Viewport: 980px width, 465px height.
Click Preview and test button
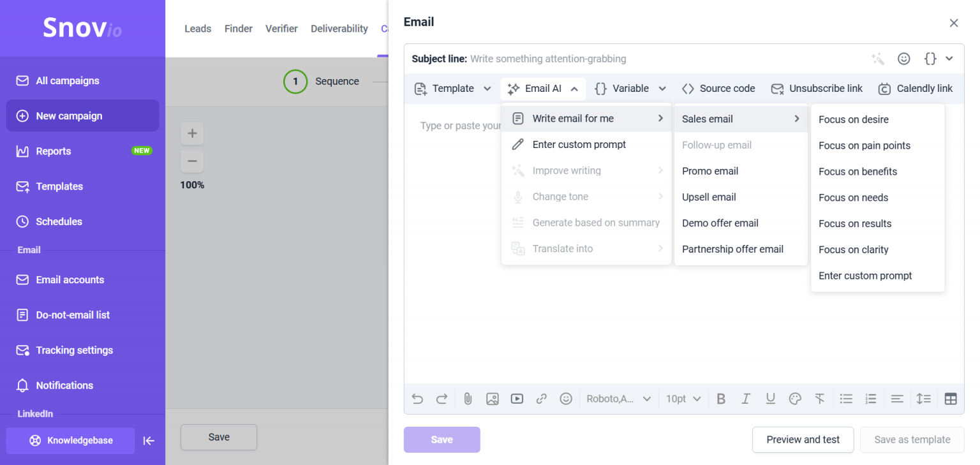pyautogui.click(x=803, y=439)
